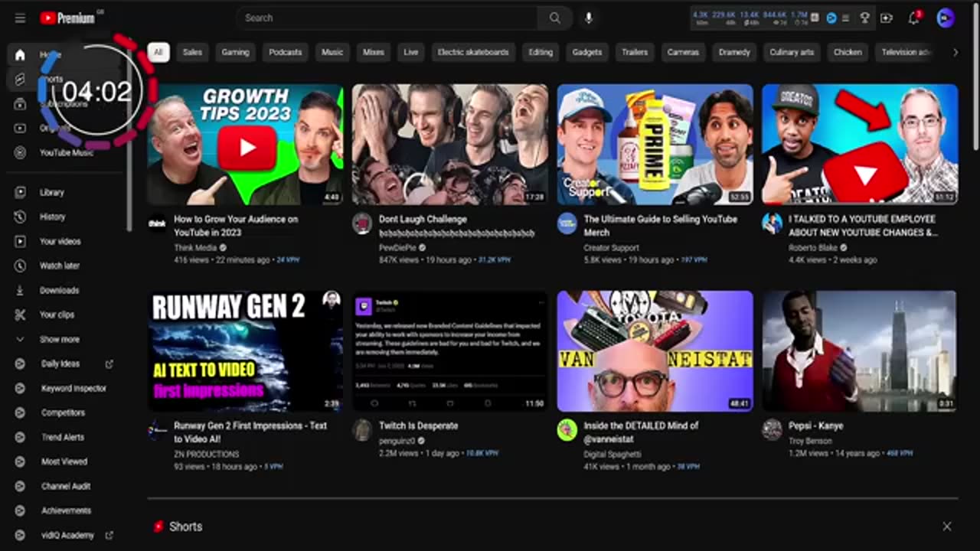980x551 pixels.
Task: Click the vidIQ trophy icon in the header
Action: pyautogui.click(x=865, y=18)
